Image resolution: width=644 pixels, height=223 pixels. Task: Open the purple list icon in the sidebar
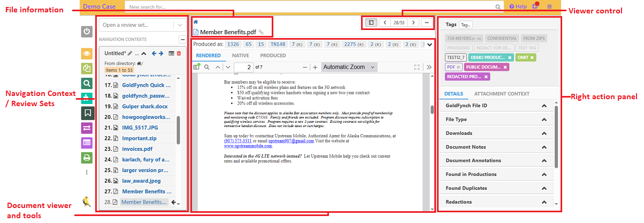pos(87,143)
